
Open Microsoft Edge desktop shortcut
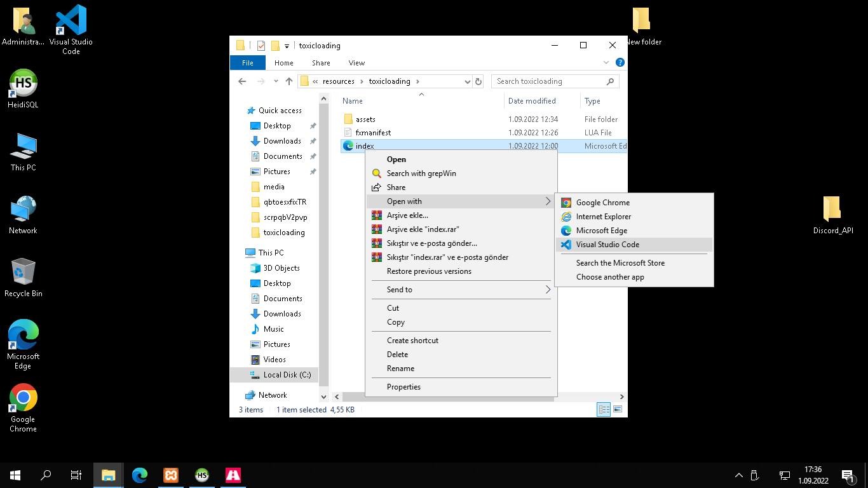point(24,344)
